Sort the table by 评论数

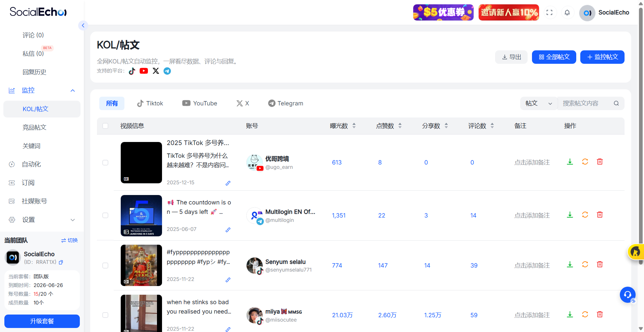(x=492, y=126)
